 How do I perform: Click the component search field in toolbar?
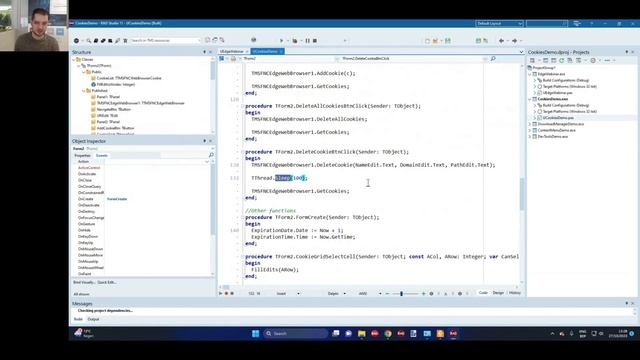[x=165, y=40]
